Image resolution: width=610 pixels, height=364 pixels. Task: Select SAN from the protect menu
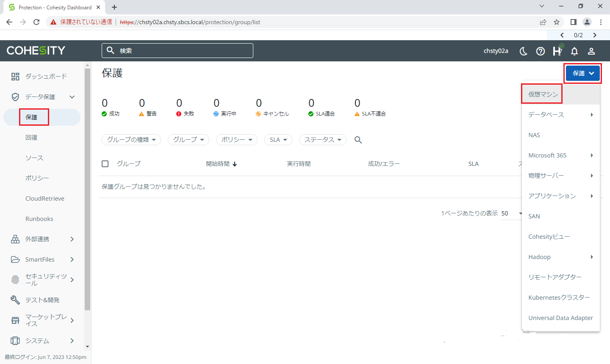[x=561, y=216]
